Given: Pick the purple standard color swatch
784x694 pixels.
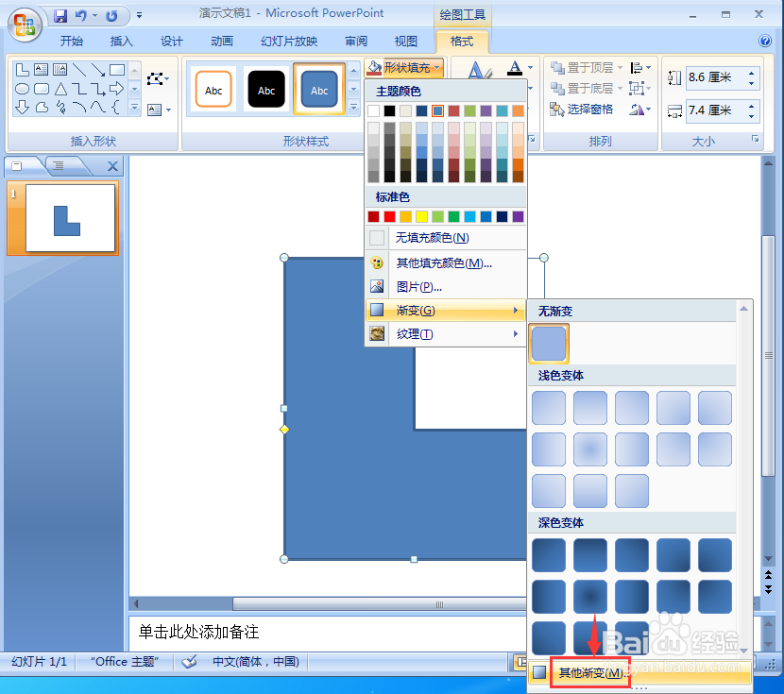Looking at the screenshot, I should [x=518, y=216].
